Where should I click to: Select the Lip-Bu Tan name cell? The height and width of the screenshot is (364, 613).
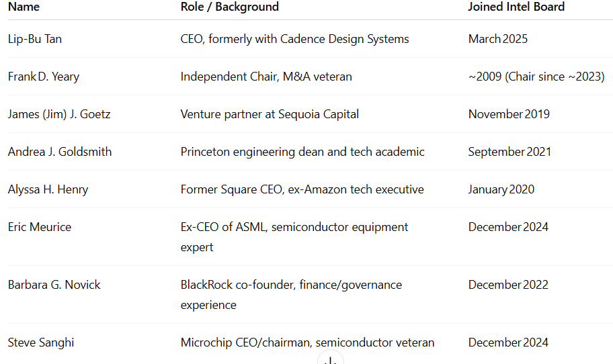tap(35, 39)
